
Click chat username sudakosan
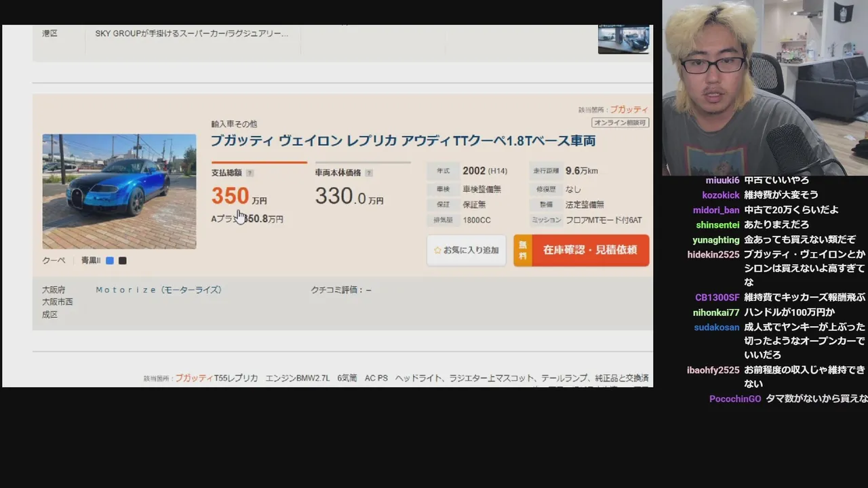click(717, 327)
